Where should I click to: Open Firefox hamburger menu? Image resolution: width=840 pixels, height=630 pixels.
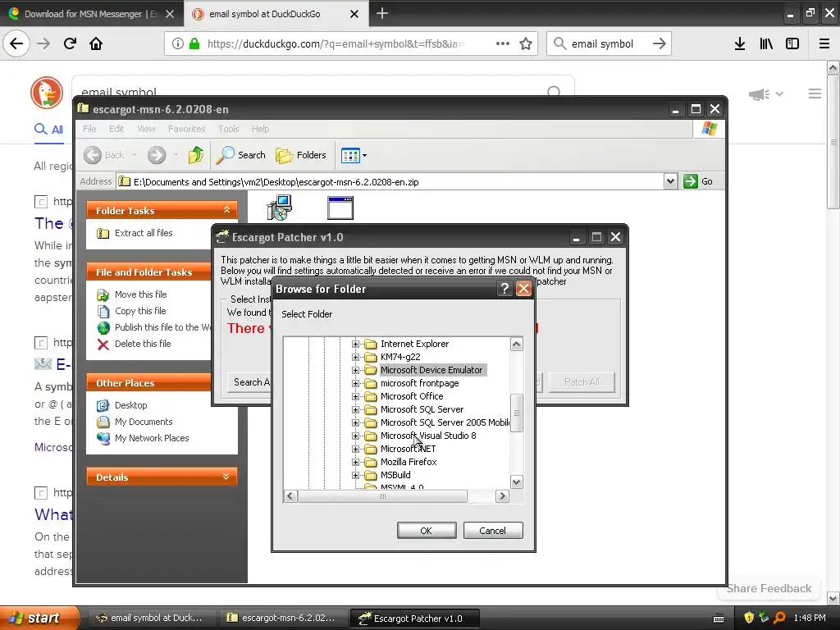point(824,43)
